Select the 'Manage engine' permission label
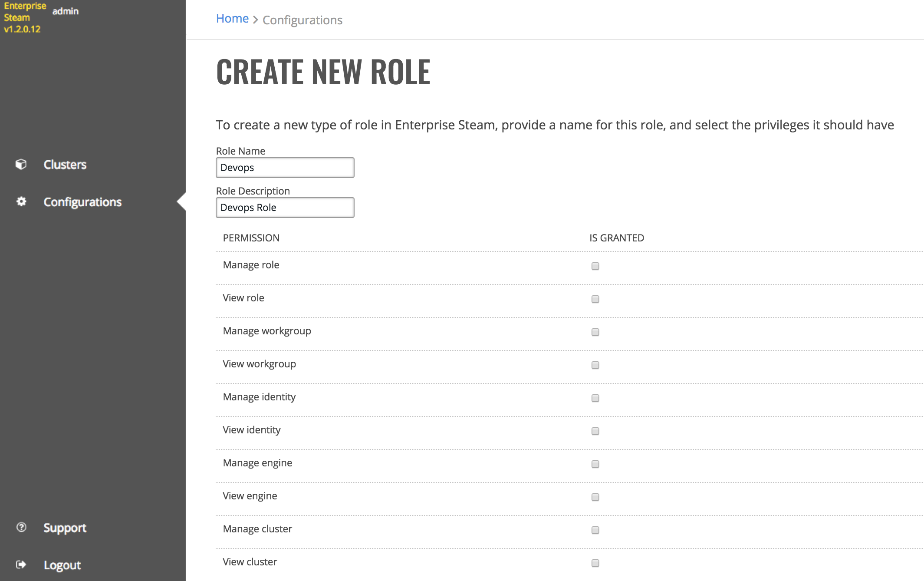 coord(257,463)
